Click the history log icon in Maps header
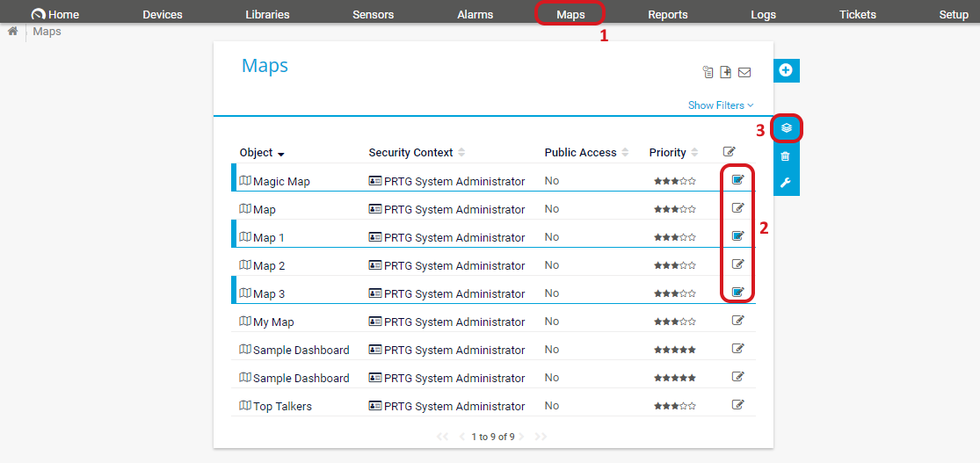980x463 pixels. [708, 72]
